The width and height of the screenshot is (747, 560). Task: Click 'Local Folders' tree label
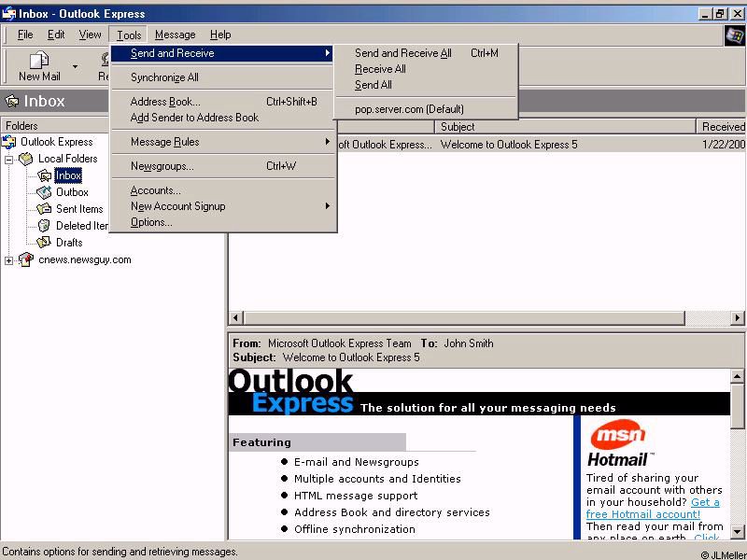point(67,159)
